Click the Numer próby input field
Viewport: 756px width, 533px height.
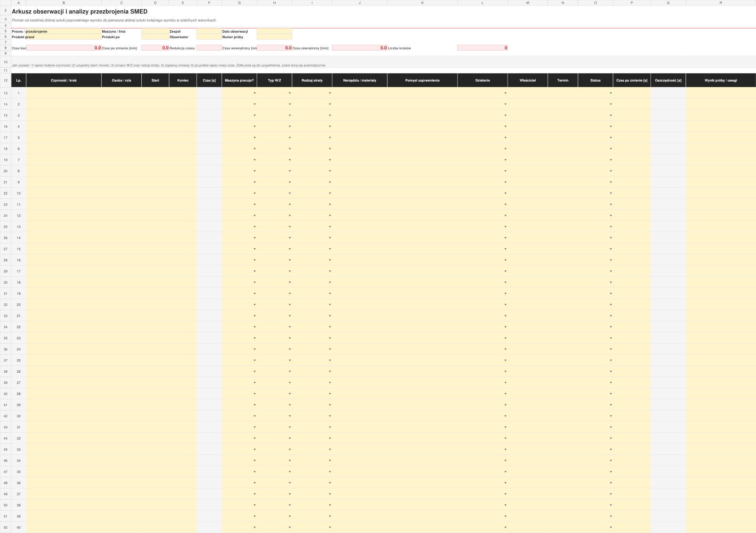274,37
